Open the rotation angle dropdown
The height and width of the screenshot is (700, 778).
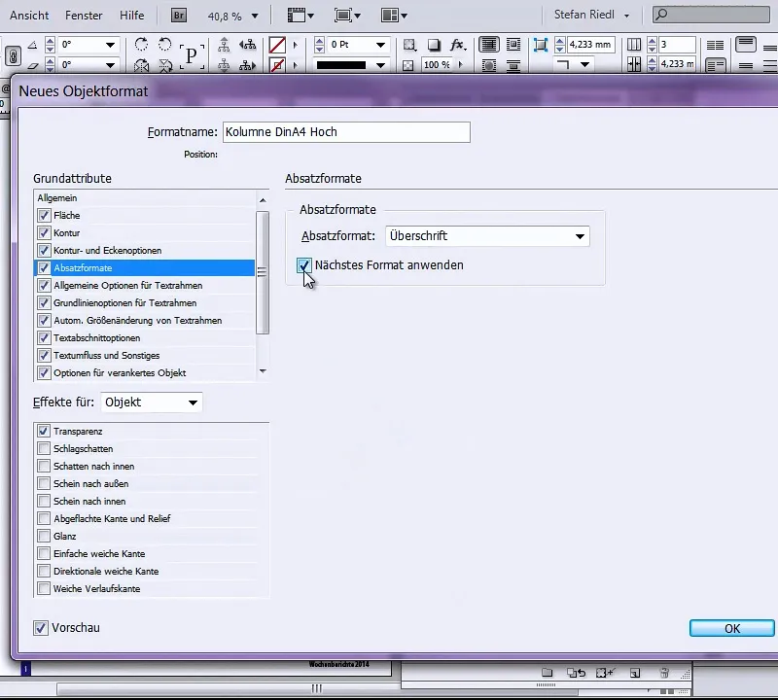tap(110, 45)
